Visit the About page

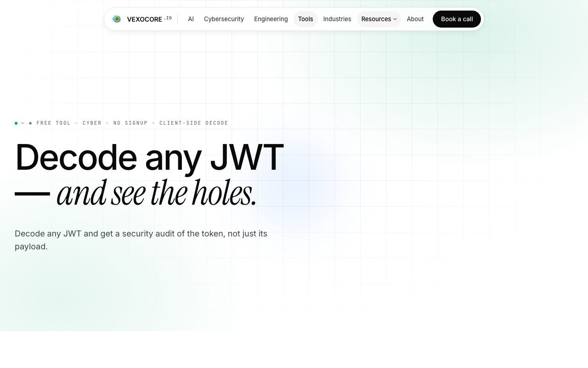tap(415, 19)
